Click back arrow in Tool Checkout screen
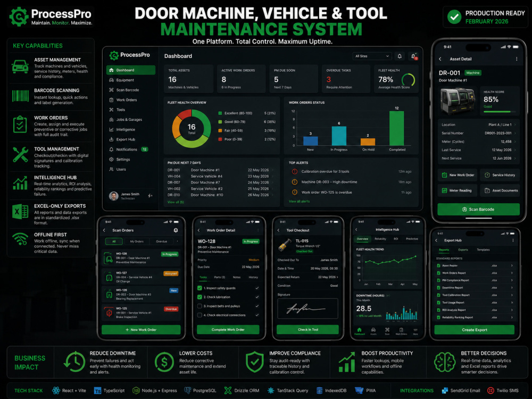532x399 pixels. (279, 230)
